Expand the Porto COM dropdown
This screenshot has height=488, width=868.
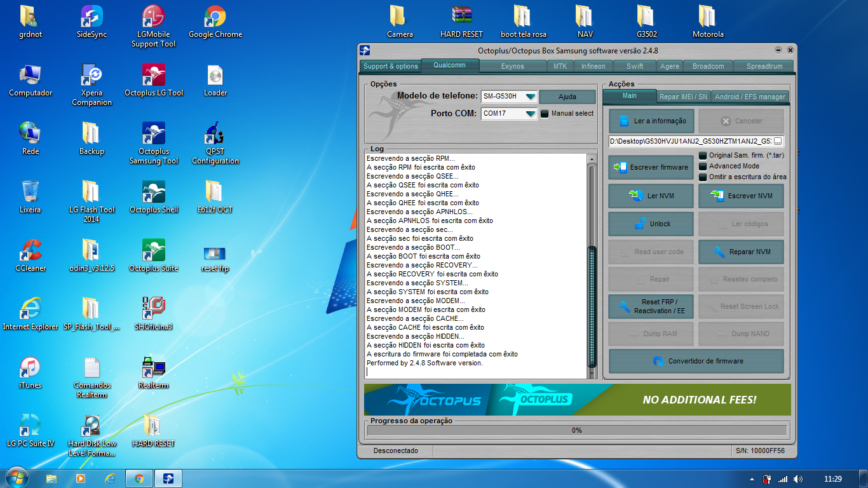point(529,114)
